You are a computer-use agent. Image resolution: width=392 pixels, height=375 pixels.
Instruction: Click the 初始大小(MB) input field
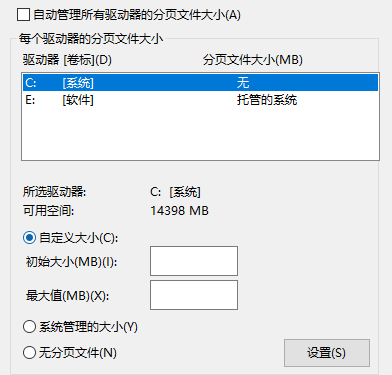pyautogui.click(x=194, y=261)
